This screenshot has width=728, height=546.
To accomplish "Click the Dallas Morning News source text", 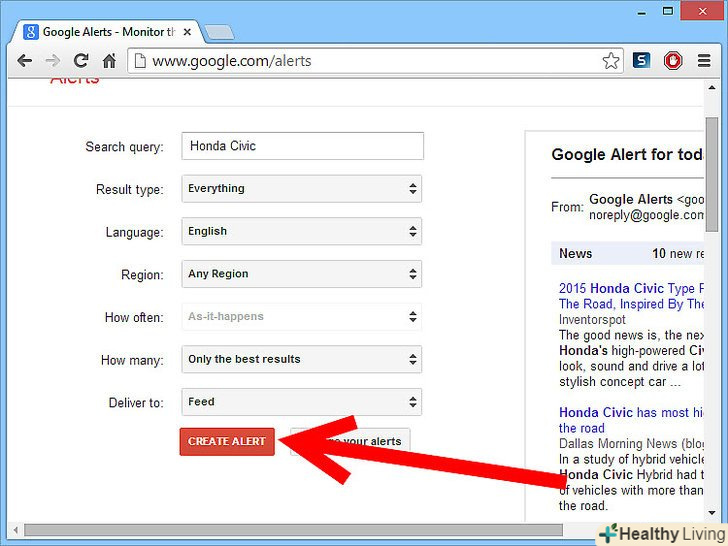I will click(631, 443).
